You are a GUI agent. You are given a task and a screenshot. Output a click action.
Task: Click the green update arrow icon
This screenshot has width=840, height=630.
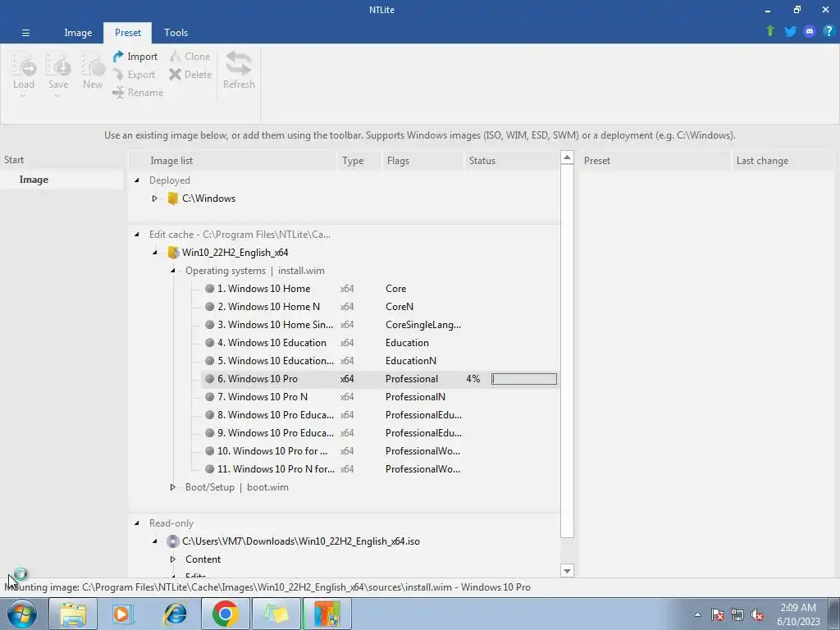tap(770, 31)
